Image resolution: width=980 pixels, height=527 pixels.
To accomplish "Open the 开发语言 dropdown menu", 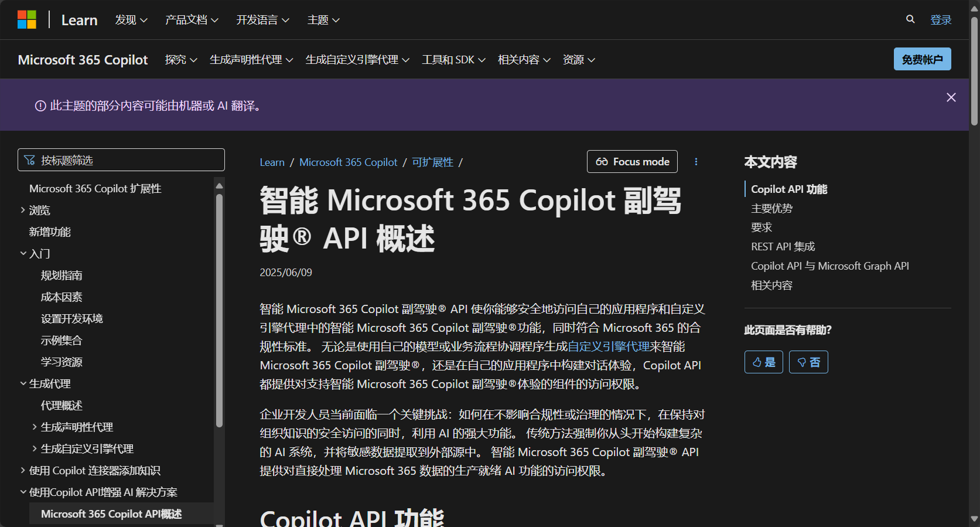I will [x=262, y=20].
